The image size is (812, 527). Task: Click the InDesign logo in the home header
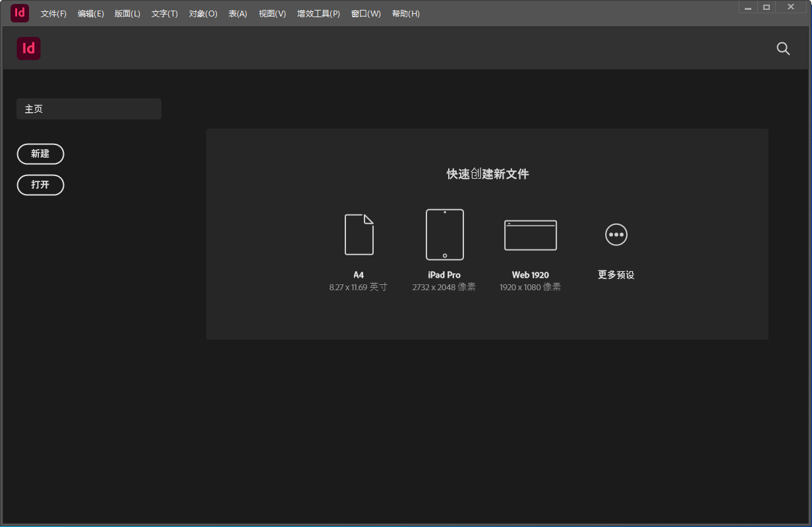29,48
